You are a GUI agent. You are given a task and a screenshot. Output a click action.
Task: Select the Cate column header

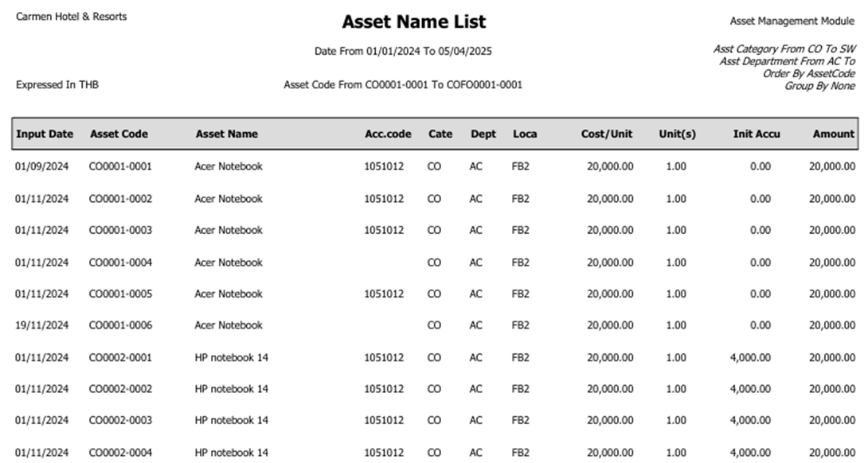pos(440,134)
